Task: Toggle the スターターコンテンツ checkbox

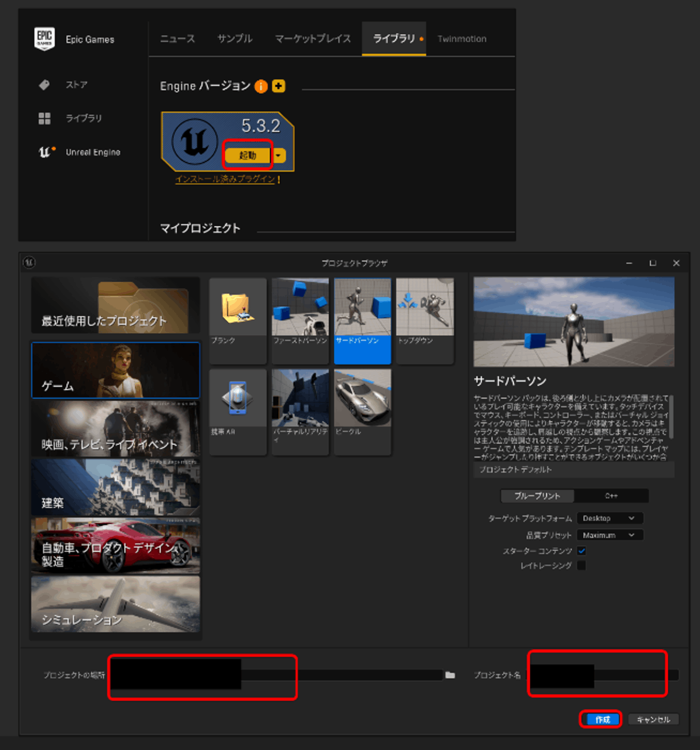Action: click(582, 551)
